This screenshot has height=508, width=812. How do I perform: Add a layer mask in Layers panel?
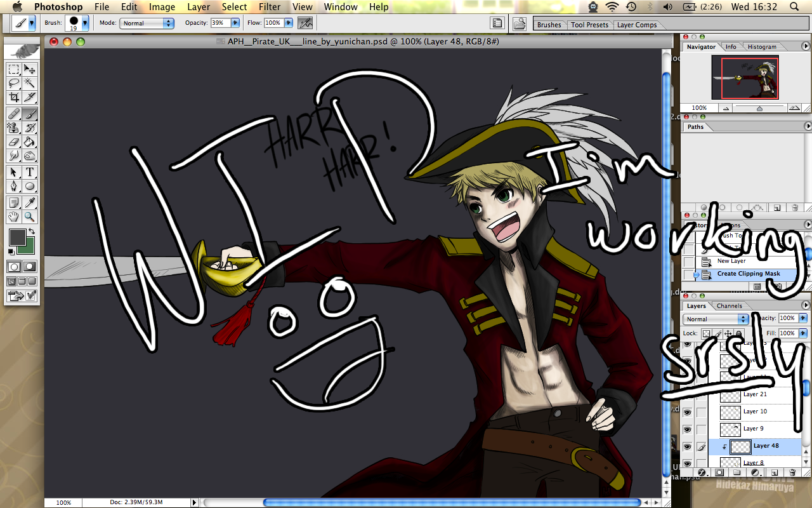point(719,472)
